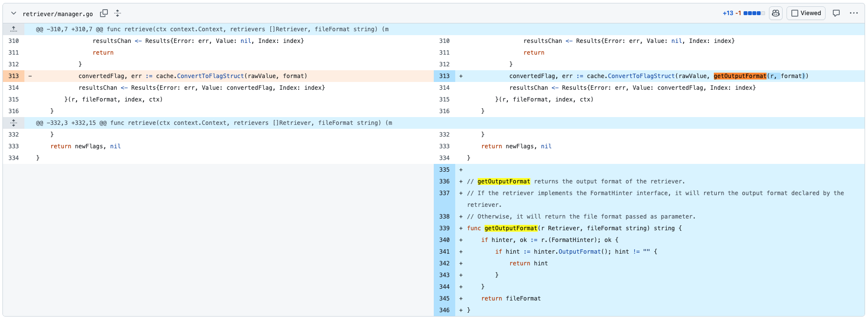Click getOutputFormat in func declaration line 339
This screenshot has height=320, width=868.
point(511,228)
